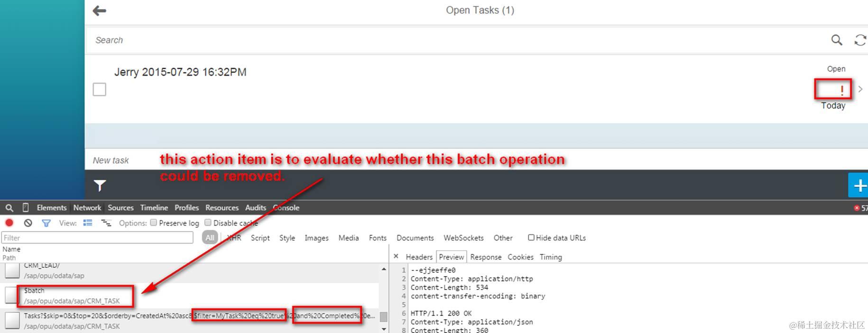Clear the network log with the clear icon
The image size is (868, 333).
28,223
